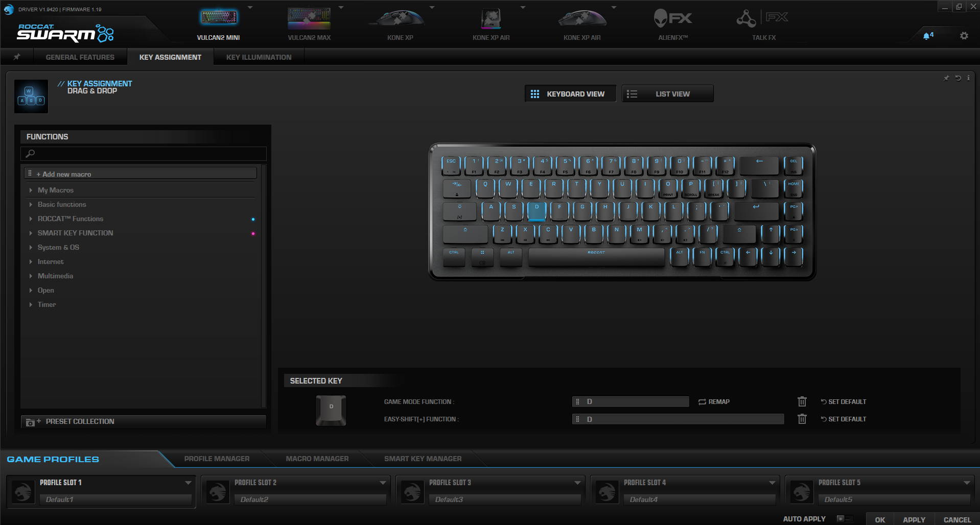
Task: Select the highlighted D key on keyboard
Action: 536,210
